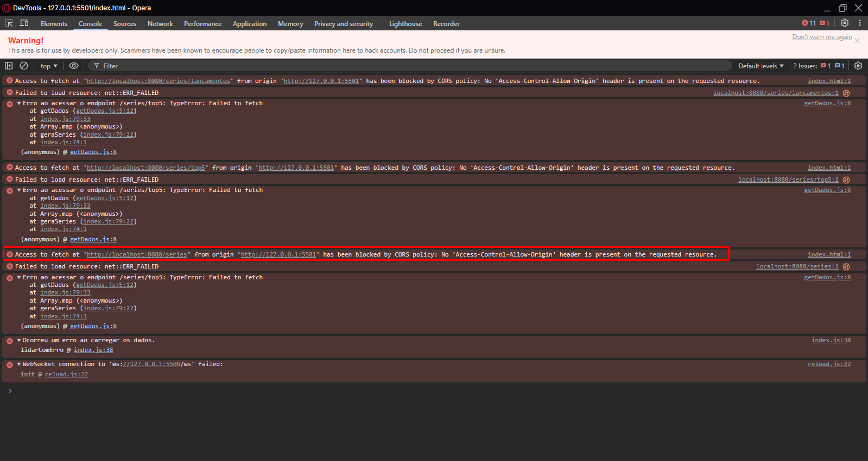Collapse the "Ocorreu um erro ao carregar" message

(19, 340)
